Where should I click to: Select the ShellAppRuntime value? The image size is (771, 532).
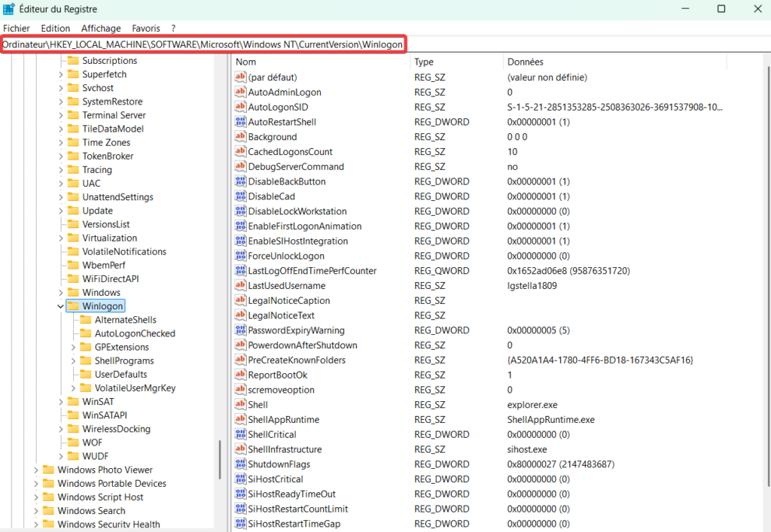[x=284, y=420]
